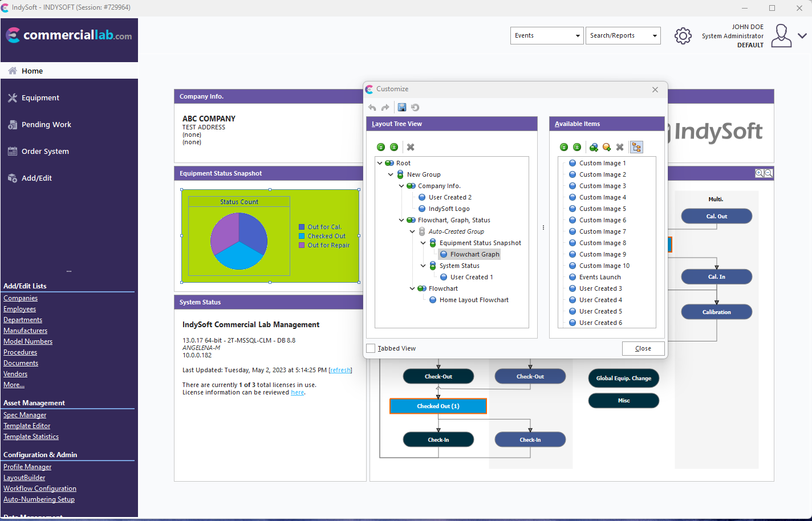Click the user profile avatar icon
This screenshot has width=812, height=521.
pyautogui.click(x=781, y=36)
